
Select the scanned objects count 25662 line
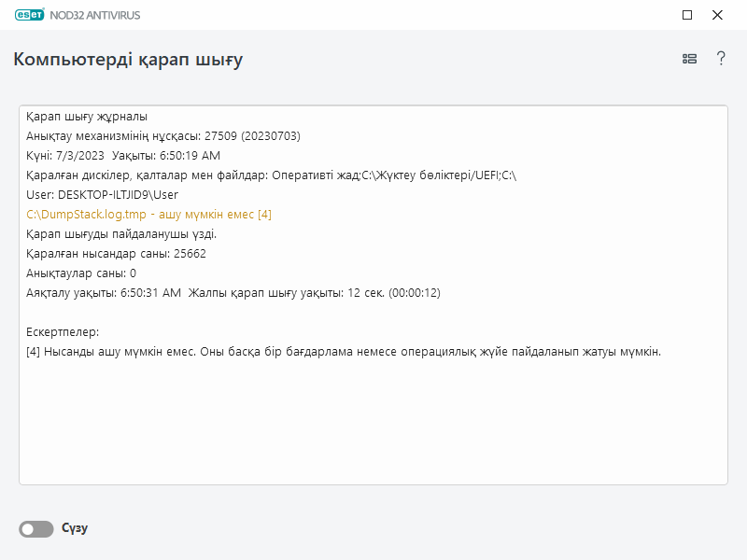point(116,254)
